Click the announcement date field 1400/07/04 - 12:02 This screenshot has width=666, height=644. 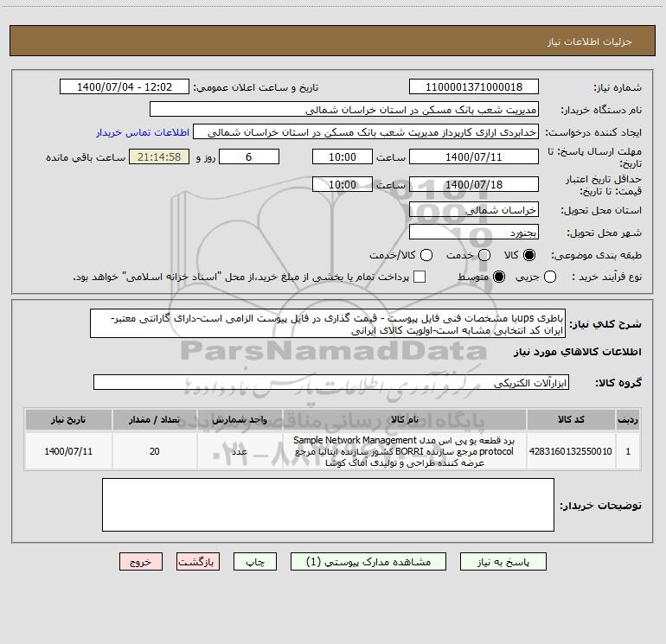[x=125, y=87]
